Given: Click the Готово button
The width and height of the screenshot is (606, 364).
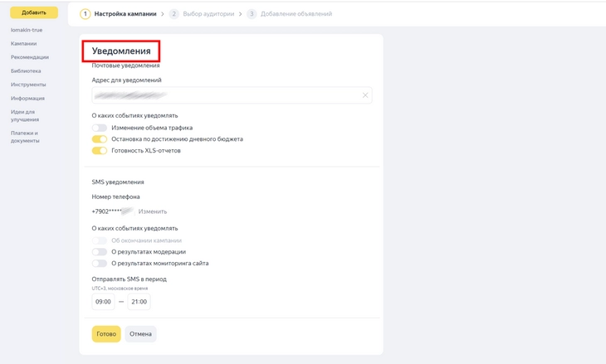Looking at the screenshot, I should pos(106,334).
